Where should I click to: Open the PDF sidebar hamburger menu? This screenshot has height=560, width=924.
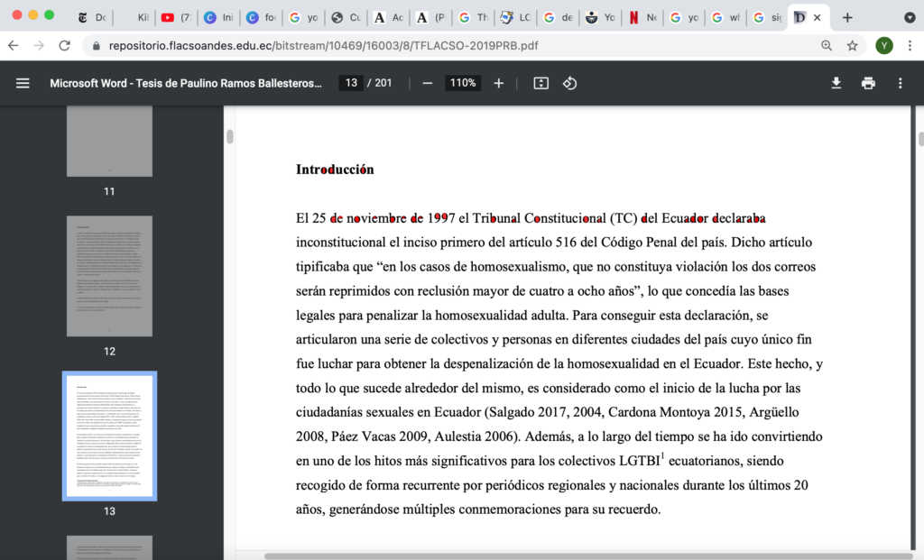click(x=23, y=83)
